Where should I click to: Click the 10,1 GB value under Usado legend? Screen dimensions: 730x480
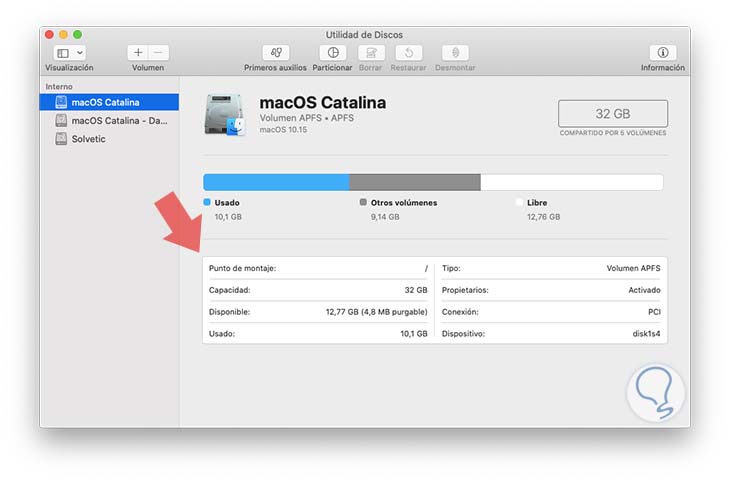(228, 217)
